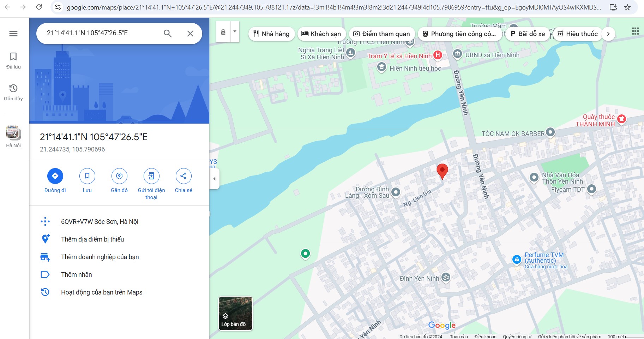644x339 pixels.
Task: Click the transit mode icon button
Action: click(x=223, y=32)
